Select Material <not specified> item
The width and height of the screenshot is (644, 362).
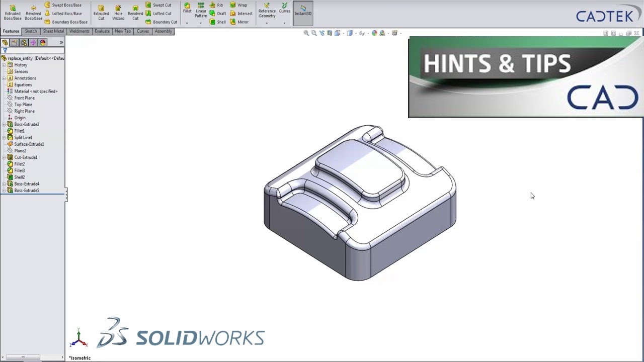[32, 92]
